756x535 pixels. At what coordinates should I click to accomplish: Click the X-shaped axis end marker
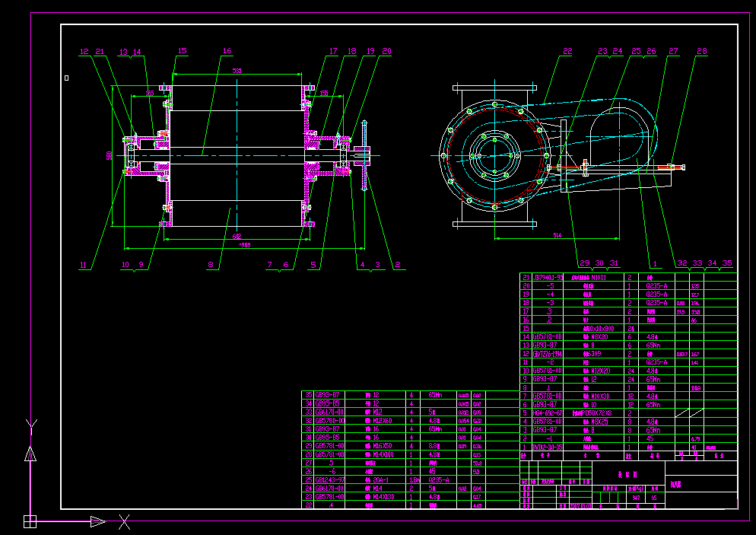125,521
